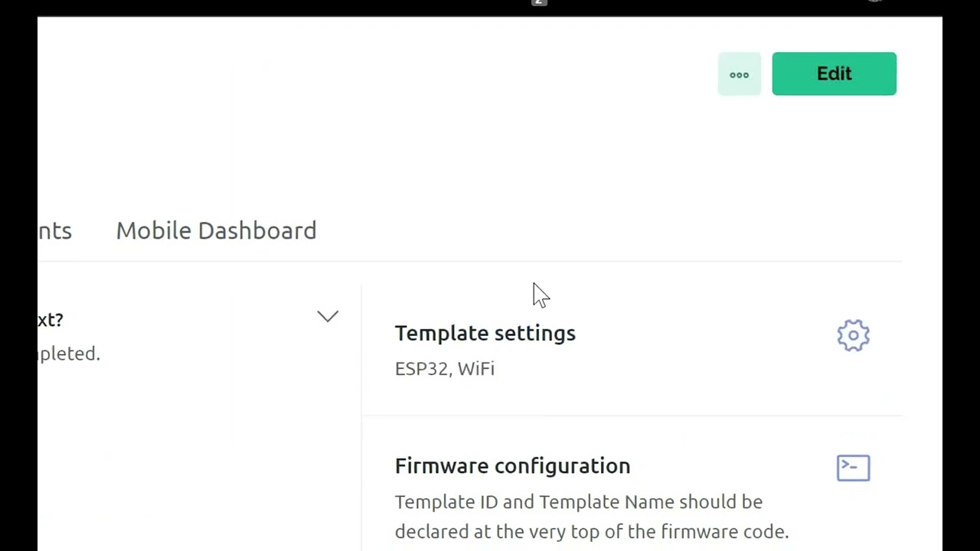The image size is (980, 551).
Task: Switch to the Mobile Dashboard tab
Action: coord(216,230)
